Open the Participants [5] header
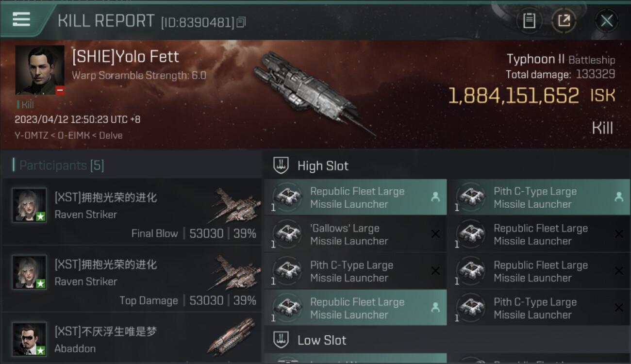The image size is (631, 364). [x=61, y=165]
